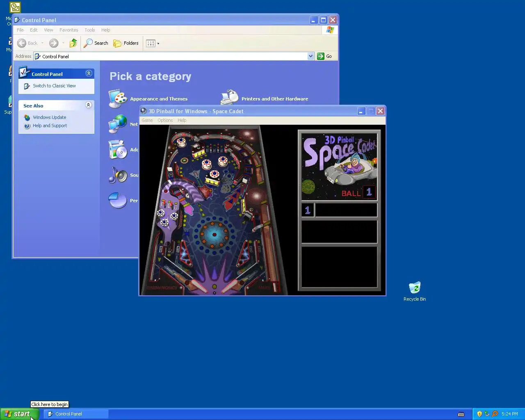Click the Windows flag logo in Control Panel

pyautogui.click(x=330, y=30)
